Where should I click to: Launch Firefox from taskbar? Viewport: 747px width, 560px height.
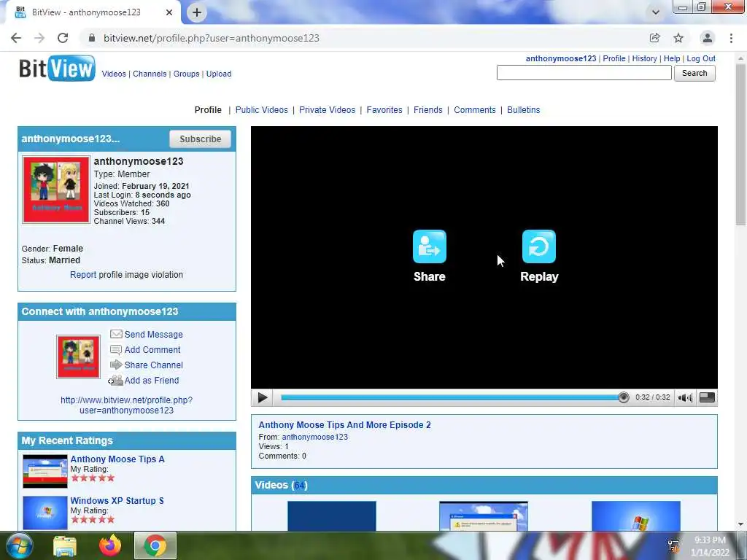110,545
